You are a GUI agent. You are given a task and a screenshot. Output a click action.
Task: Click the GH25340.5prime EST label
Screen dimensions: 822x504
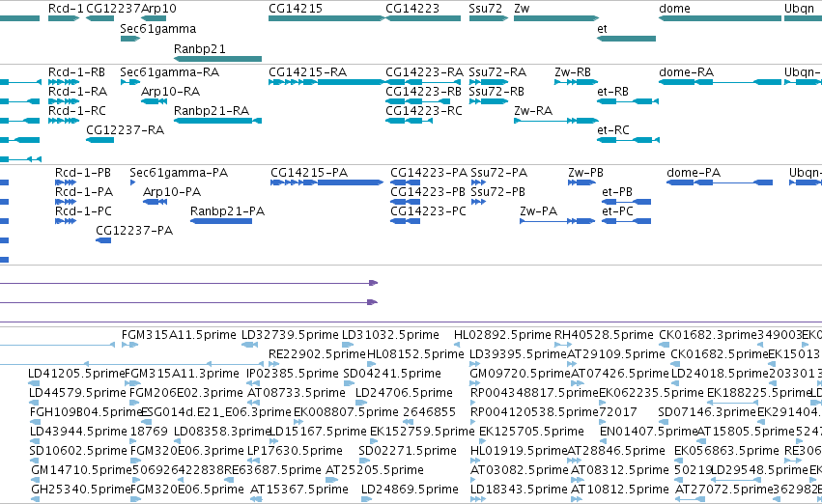click(x=81, y=490)
